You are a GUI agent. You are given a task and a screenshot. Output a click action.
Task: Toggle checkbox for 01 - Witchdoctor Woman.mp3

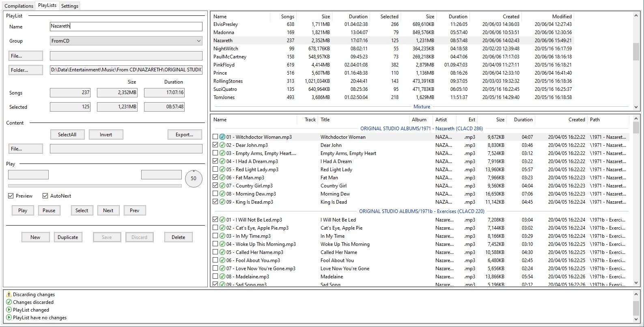215,137
